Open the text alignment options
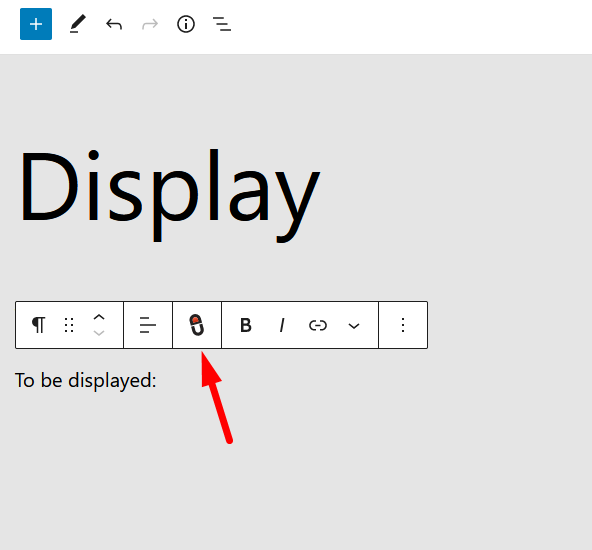 pos(148,325)
